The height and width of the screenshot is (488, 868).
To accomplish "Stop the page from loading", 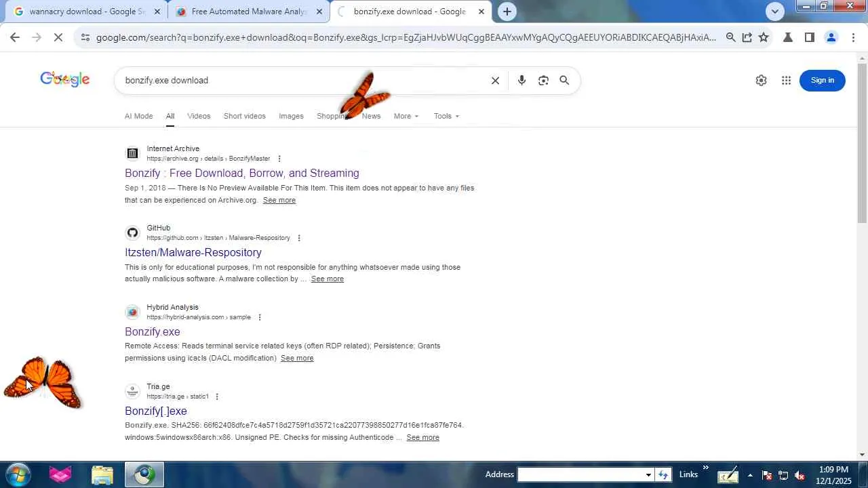I will 58,38.
